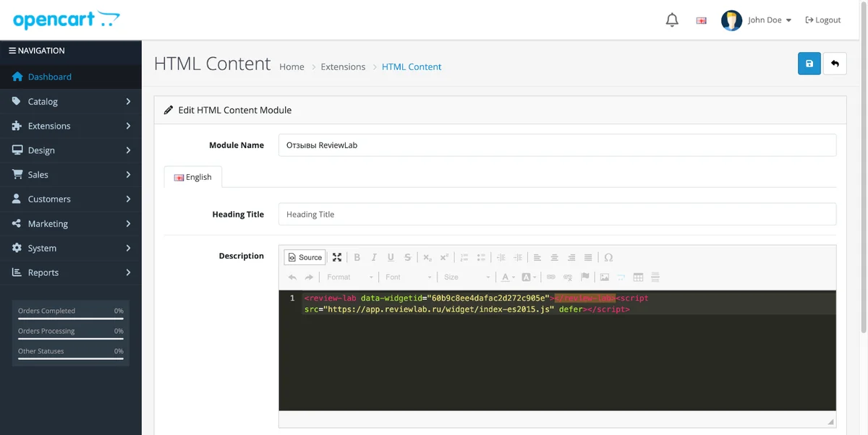
Task: Click the Undo arrow in the editor
Action: pos(292,277)
